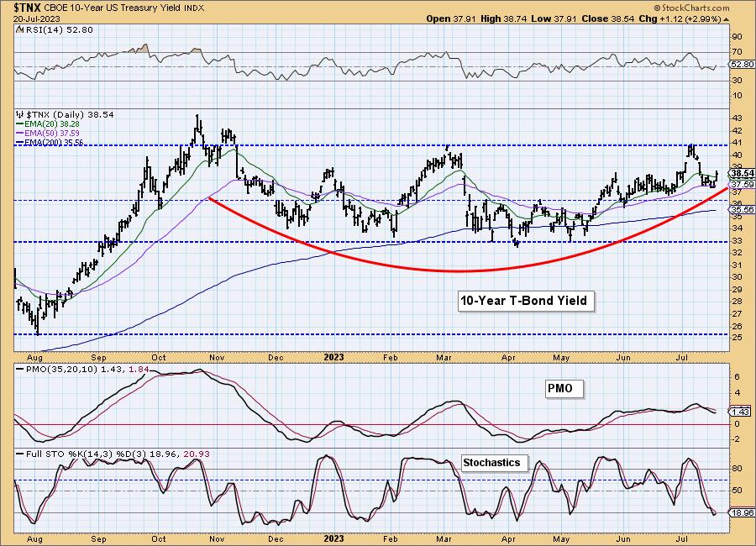756x546 pixels.
Task: Click the 2023 label on the bottom time axis
Action: tap(333, 538)
